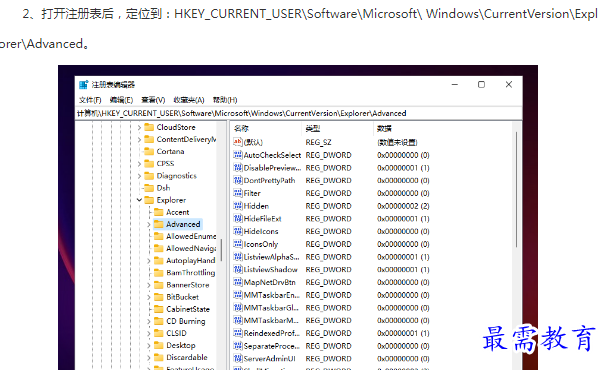604x370 pixels.
Task: Expand the CloudStore tree node
Action: tap(139, 127)
